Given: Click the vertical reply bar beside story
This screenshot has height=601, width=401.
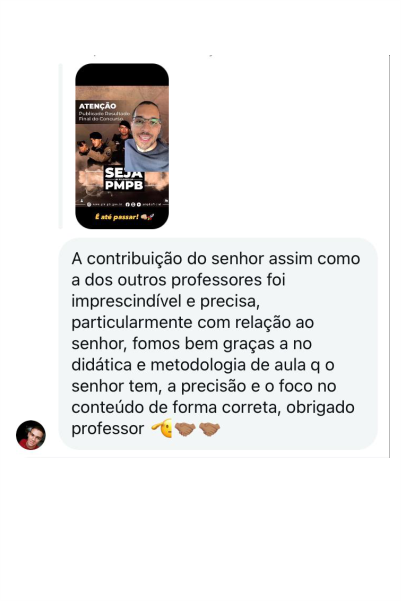Looking at the screenshot, I should (x=60, y=146).
